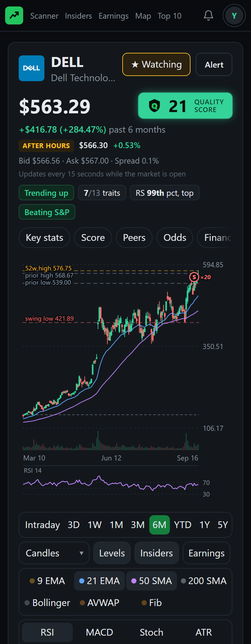
Task: Select the Stoch oscillator tab
Action: click(x=152, y=632)
